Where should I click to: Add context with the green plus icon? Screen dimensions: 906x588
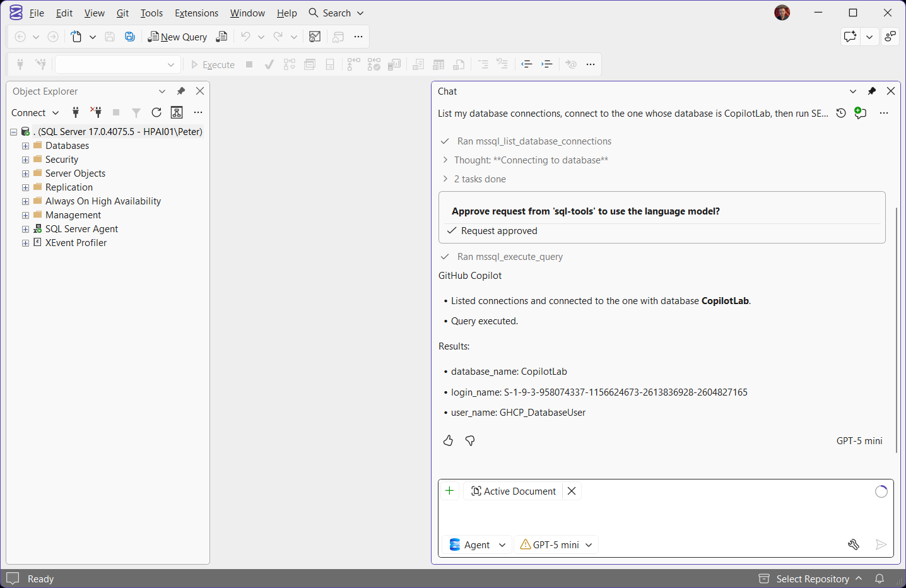[x=449, y=491]
